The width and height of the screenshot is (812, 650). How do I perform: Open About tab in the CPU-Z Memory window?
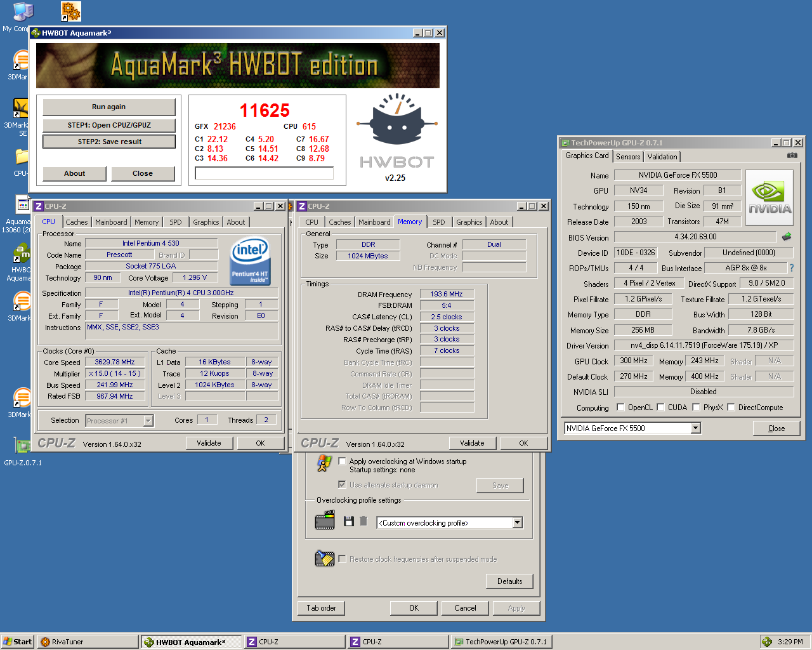coord(499,222)
